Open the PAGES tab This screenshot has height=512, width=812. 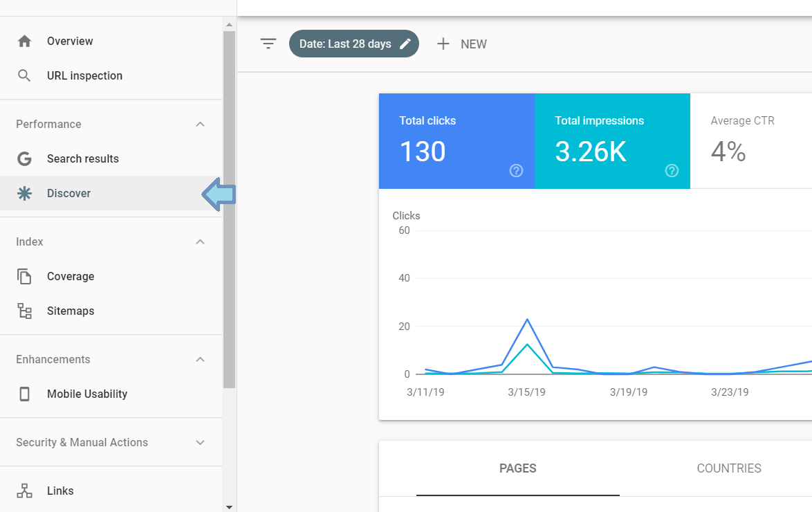(x=517, y=468)
